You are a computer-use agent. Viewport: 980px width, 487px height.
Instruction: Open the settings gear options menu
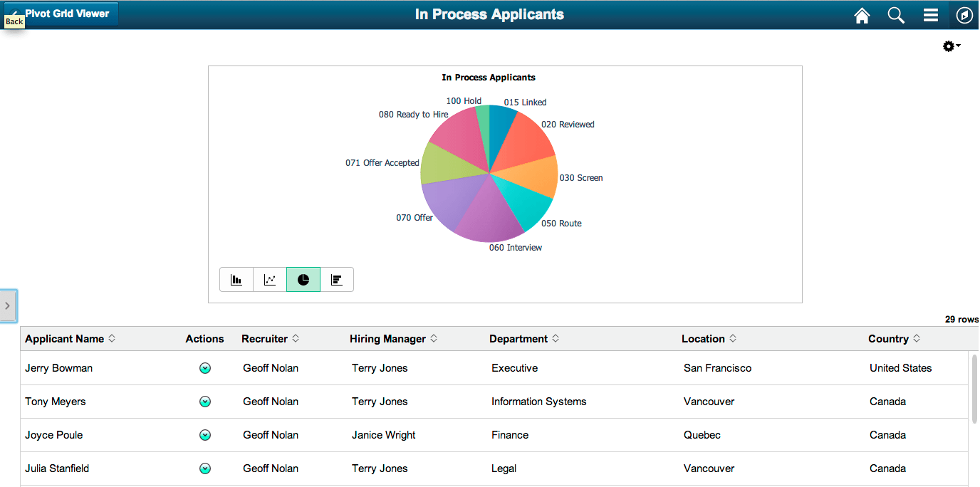[x=949, y=46]
